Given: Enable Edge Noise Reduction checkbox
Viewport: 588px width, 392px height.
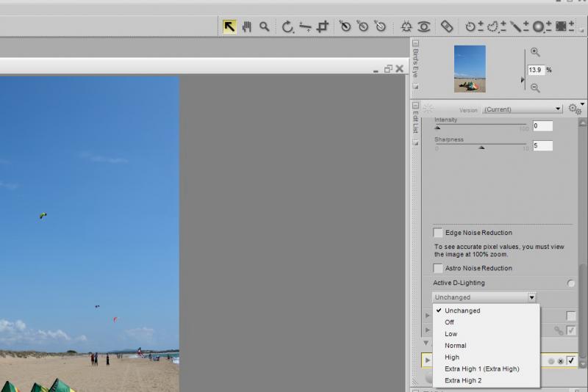Looking at the screenshot, I should coord(437,233).
